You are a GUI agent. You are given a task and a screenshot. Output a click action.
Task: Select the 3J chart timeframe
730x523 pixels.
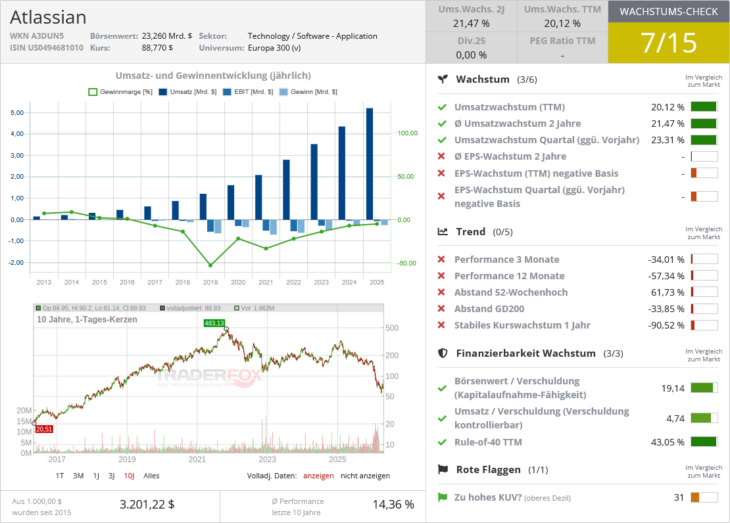click(x=112, y=475)
